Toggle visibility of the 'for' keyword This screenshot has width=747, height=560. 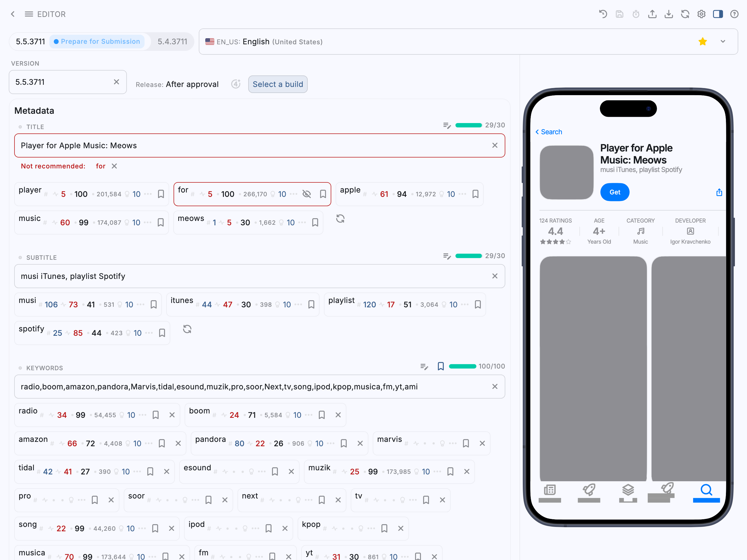point(306,194)
